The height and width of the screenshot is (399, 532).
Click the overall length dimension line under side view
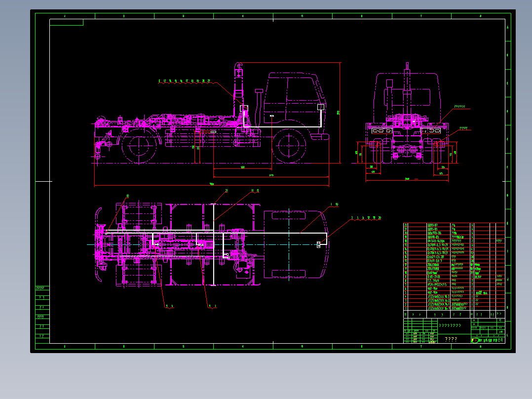212,186
